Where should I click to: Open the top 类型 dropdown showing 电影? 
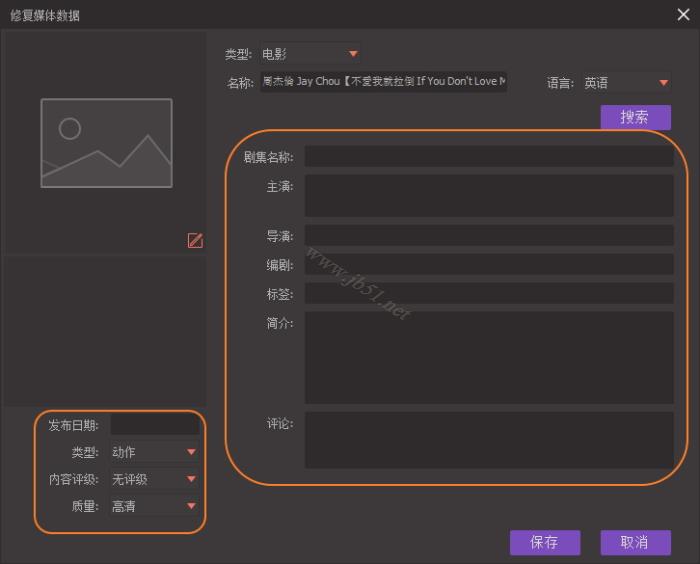[310, 54]
